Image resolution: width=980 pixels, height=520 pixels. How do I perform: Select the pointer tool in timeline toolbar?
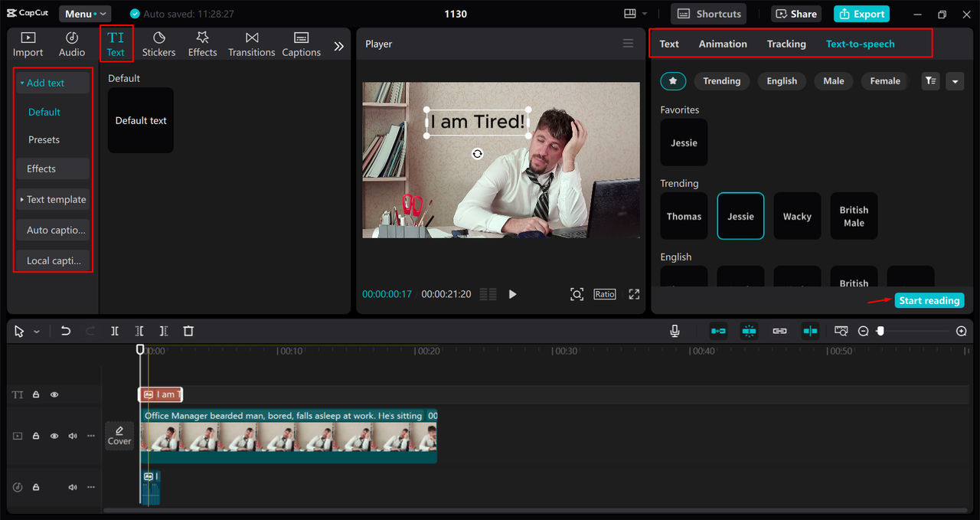click(19, 331)
